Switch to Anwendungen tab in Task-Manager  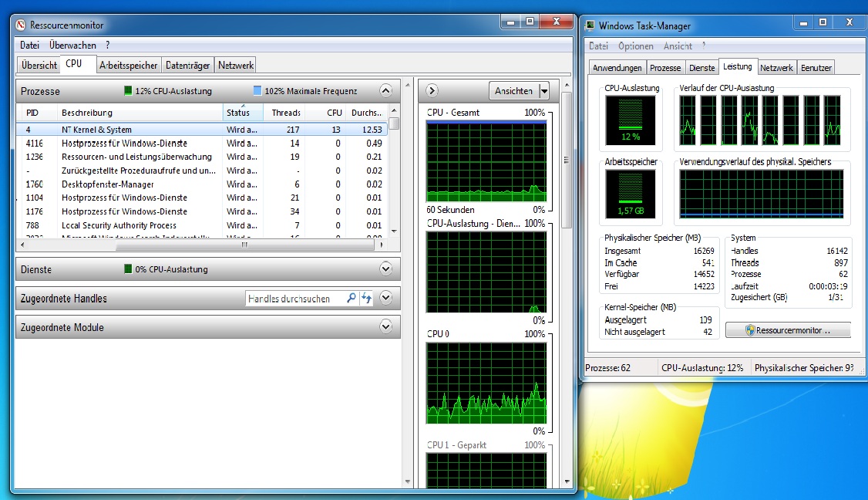pyautogui.click(x=617, y=68)
